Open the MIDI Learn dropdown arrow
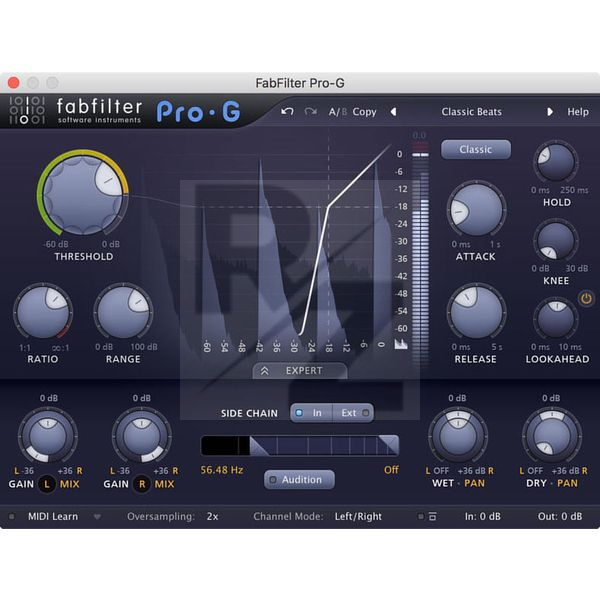Screen dimensions: 600x600 click(x=97, y=517)
